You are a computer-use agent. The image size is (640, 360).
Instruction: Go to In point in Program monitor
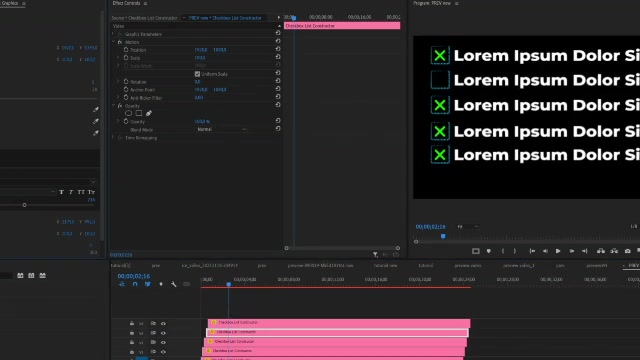(532, 251)
